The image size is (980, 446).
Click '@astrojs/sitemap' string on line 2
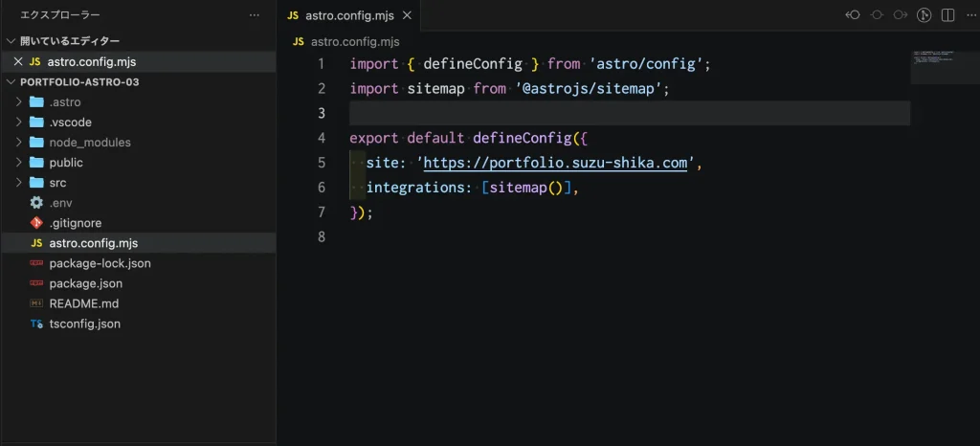point(589,89)
